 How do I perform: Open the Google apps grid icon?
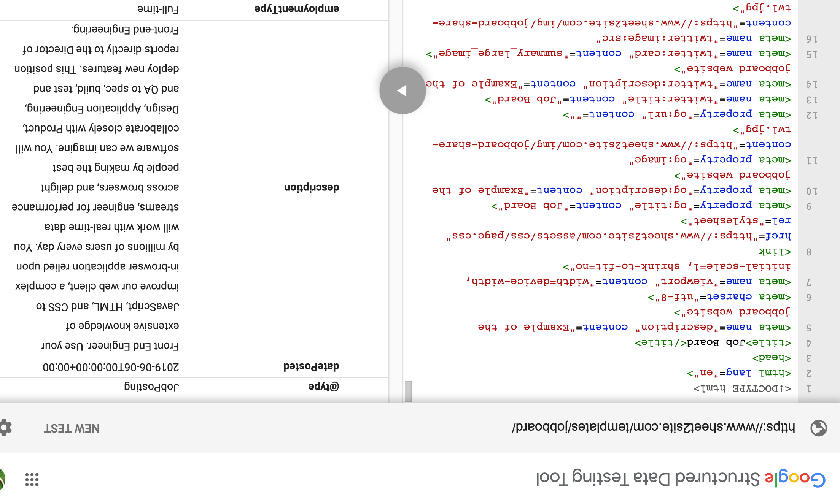point(32,480)
